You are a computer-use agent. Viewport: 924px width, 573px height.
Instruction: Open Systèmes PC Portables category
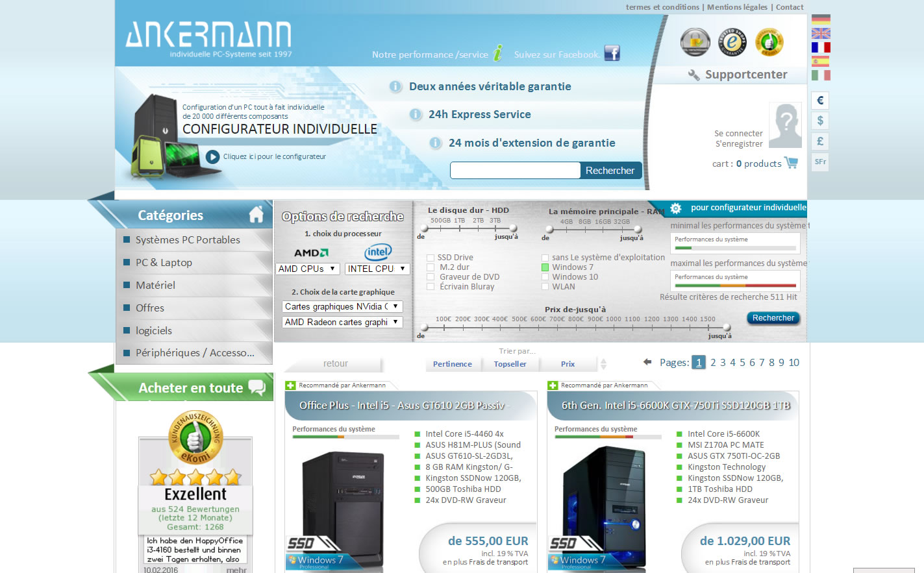194,239
